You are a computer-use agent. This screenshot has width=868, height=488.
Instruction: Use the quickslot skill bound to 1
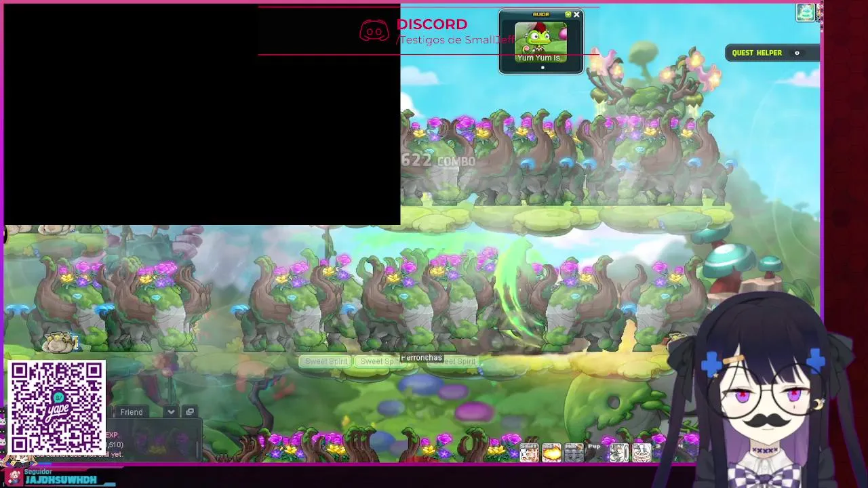click(619, 453)
